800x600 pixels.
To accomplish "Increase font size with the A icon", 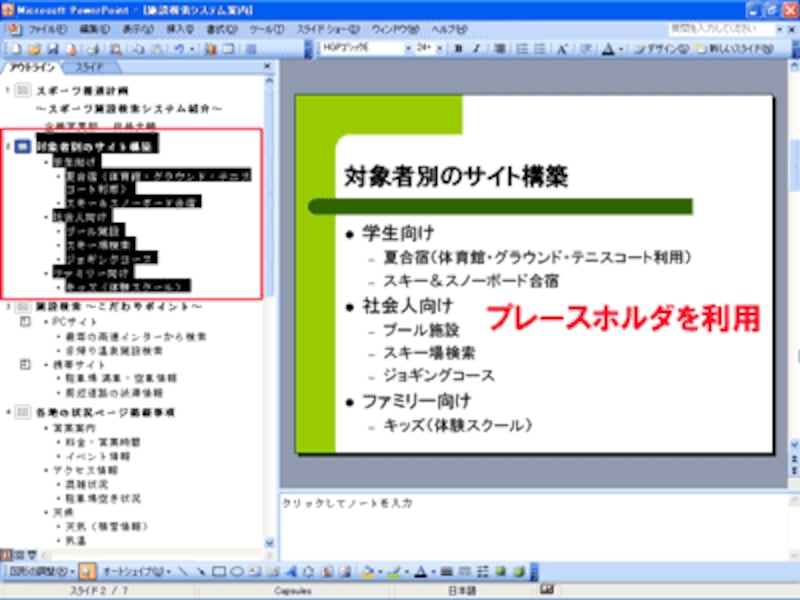I will point(562,48).
